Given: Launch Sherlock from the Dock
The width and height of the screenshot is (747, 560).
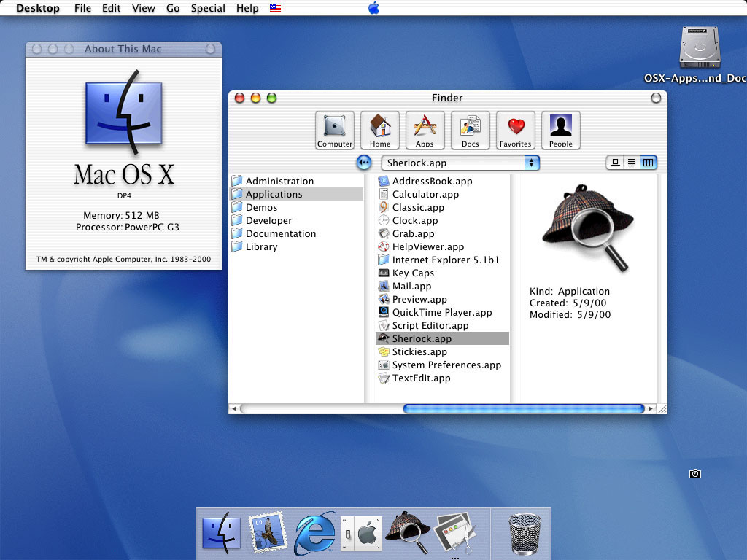Looking at the screenshot, I should pos(409,532).
